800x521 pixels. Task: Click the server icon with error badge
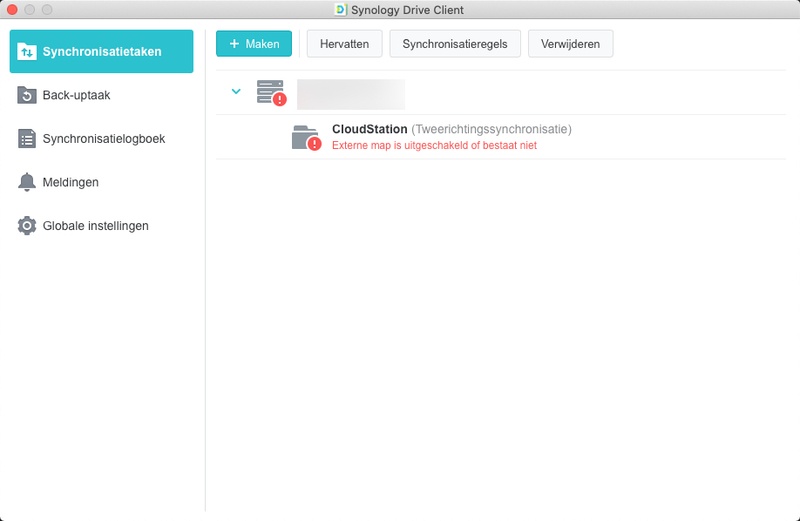coord(271,92)
